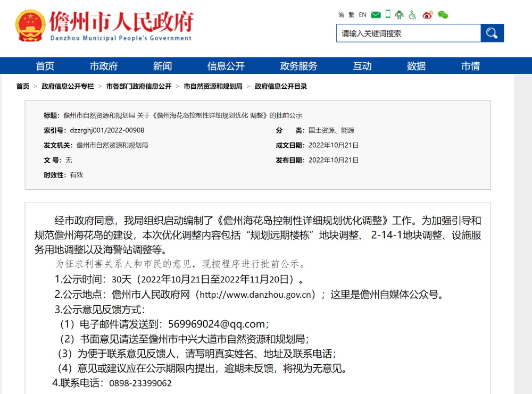
Task: Open the 市情 navigation item
Action: point(471,66)
